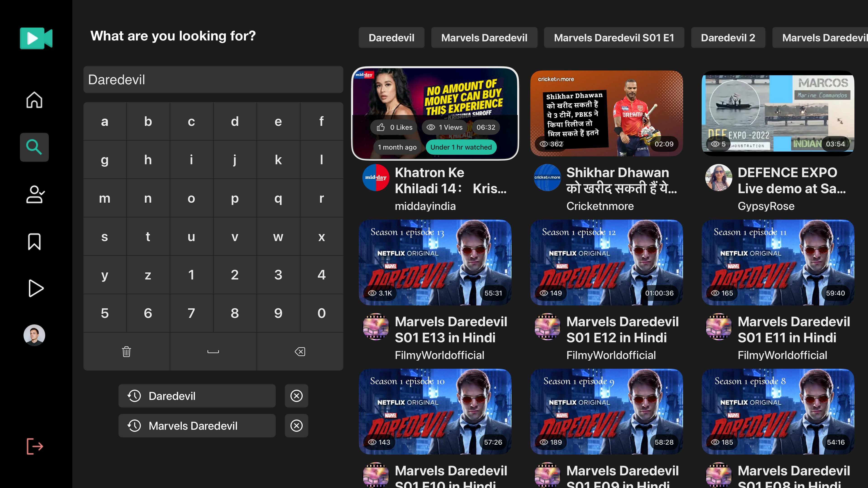Click the 1 Views eye badge
Screen dimensions: 868x488
tap(444, 127)
